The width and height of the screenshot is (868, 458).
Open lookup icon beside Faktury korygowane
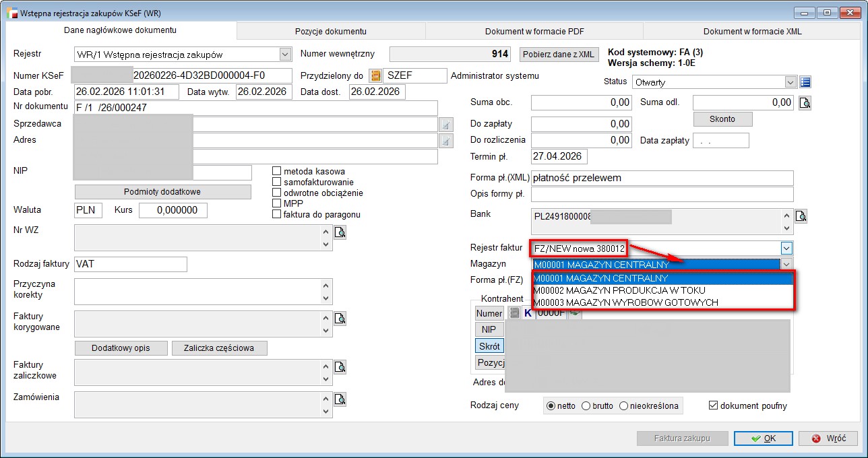tap(340, 319)
